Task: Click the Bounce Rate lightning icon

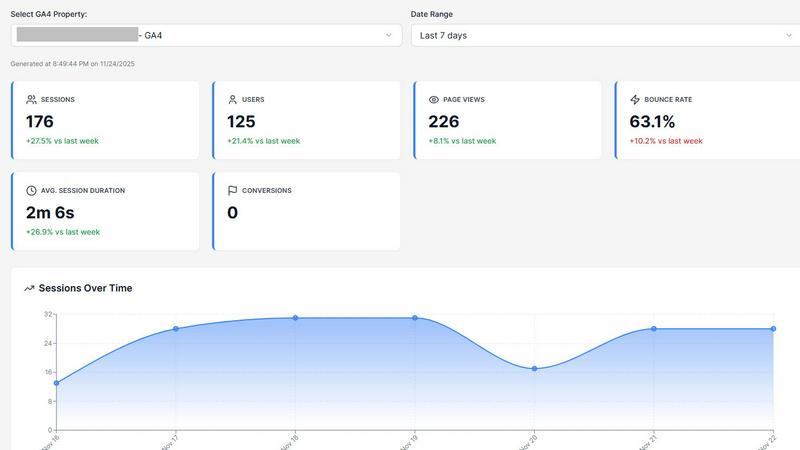Action: coord(635,100)
